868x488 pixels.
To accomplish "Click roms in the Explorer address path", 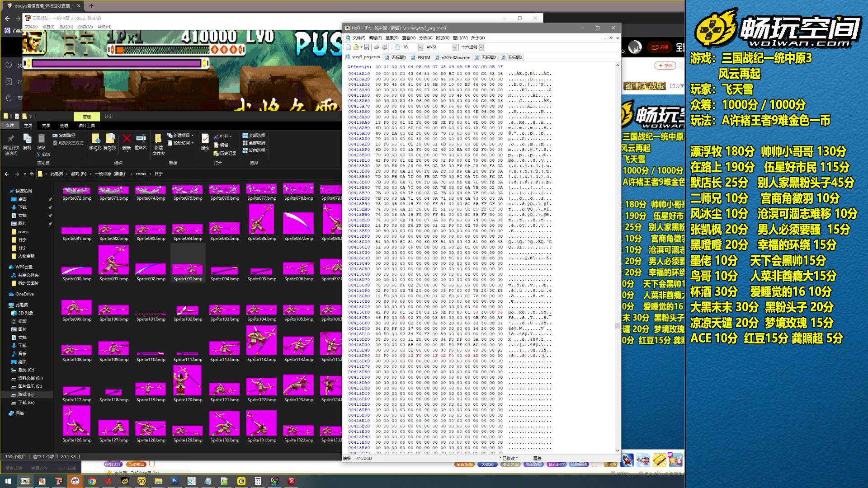I will [141, 174].
